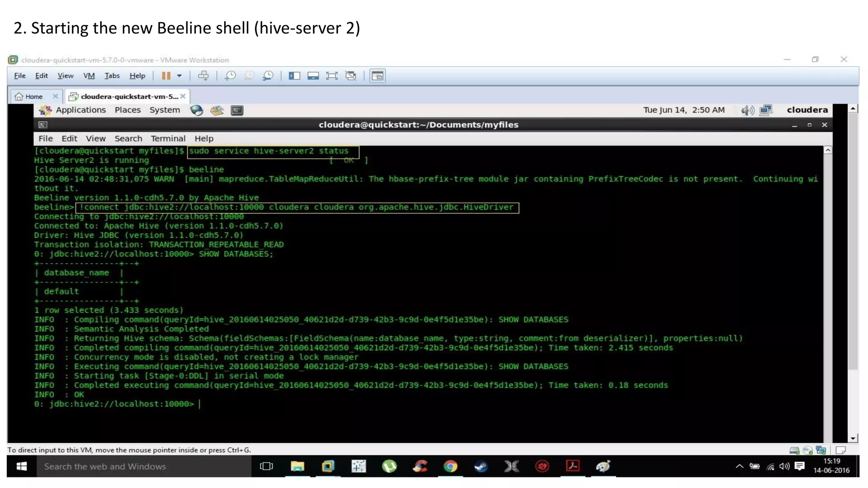The width and height of the screenshot is (868, 488).
Task: Open Paint from the taskbar
Action: (x=604, y=466)
